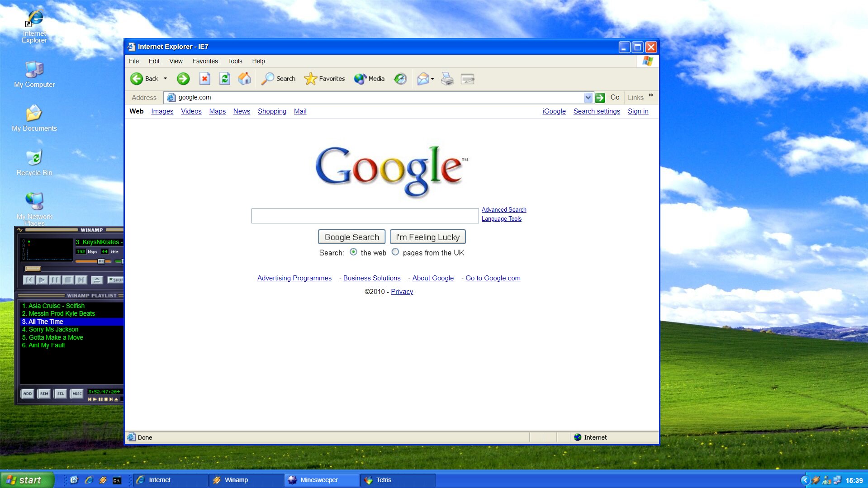
Task: Refresh the page using the Refresh icon
Action: click(x=225, y=79)
